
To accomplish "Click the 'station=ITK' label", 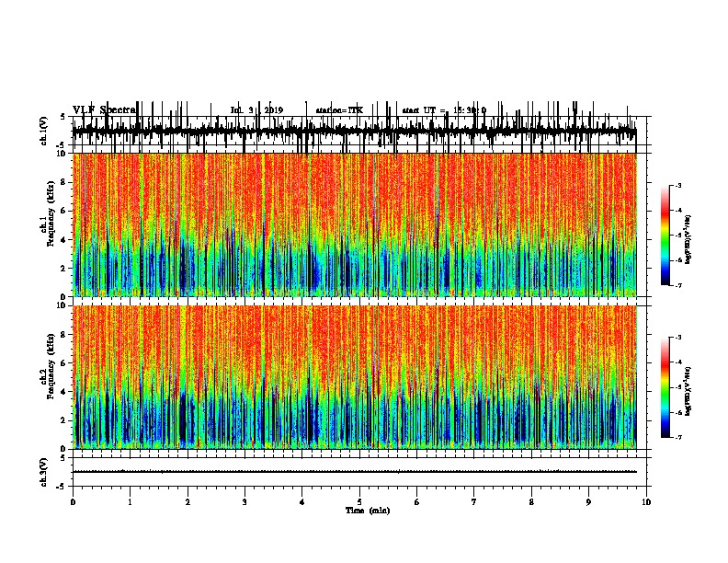I will pos(339,110).
